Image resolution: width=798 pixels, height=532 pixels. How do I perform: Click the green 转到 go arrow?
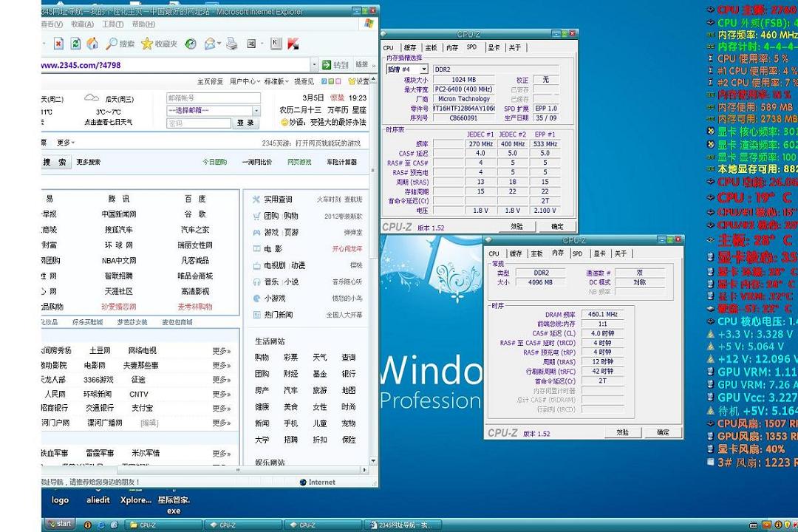[x=327, y=65]
